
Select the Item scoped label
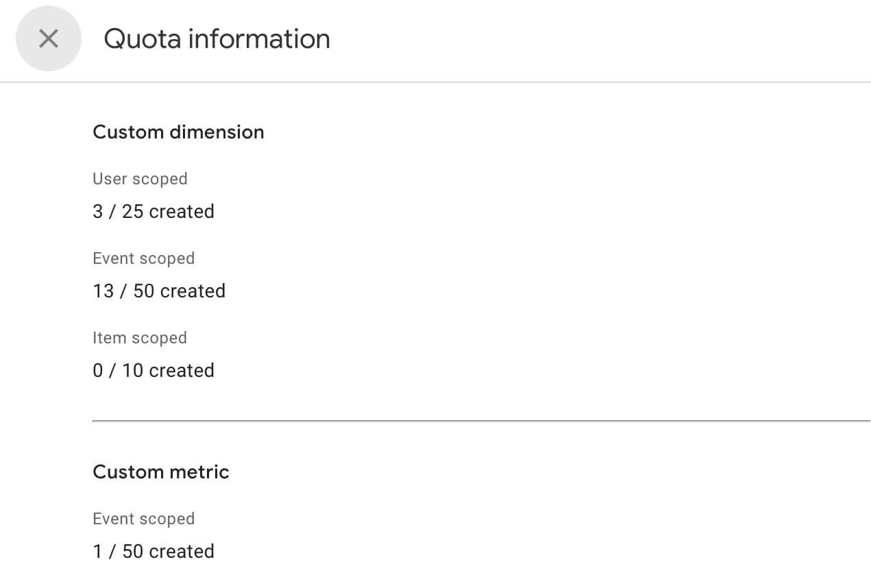click(140, 338)
